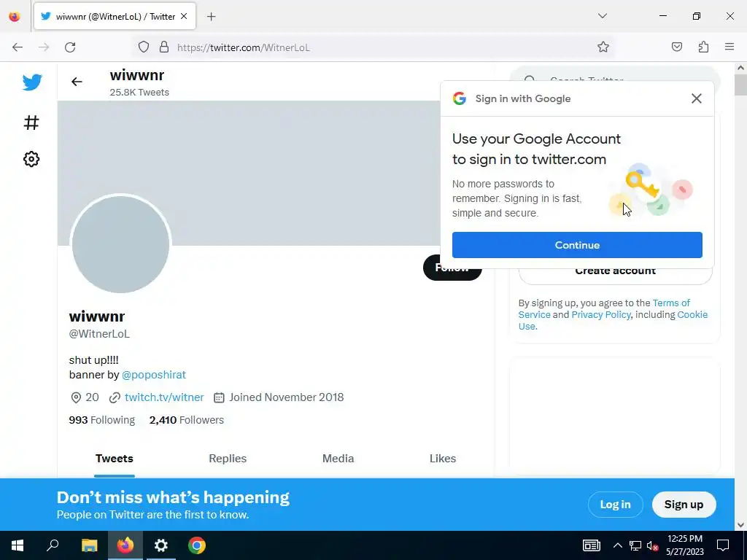Click the scrollbar up arrow
The image size is (747, 560).
740,68
